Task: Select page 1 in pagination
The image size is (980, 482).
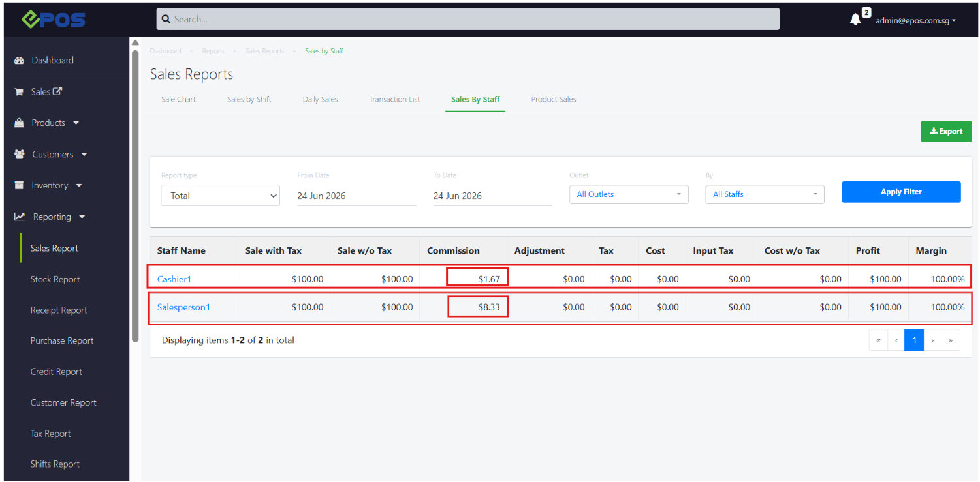Action: (914, 340)
